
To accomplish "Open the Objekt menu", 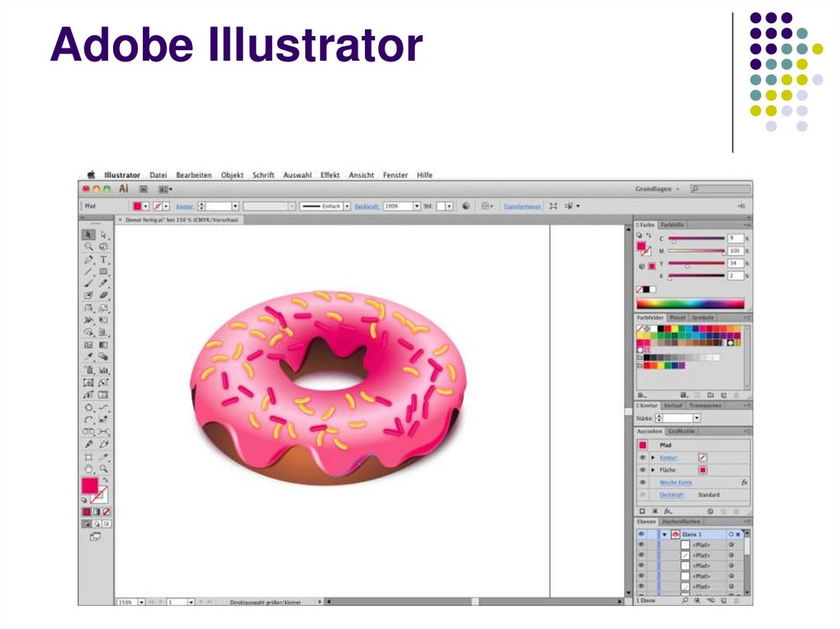I will (x=232, y=175).
